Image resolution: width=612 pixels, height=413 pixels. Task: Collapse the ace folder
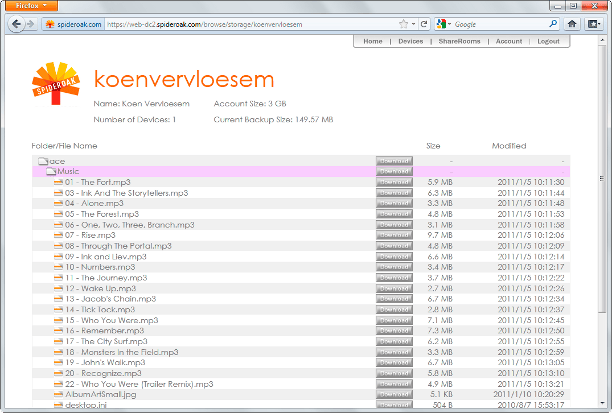click(x=43, y=161)
